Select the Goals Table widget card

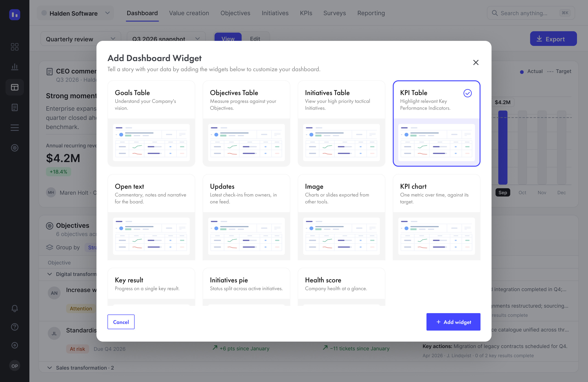(x=151, y=124)
